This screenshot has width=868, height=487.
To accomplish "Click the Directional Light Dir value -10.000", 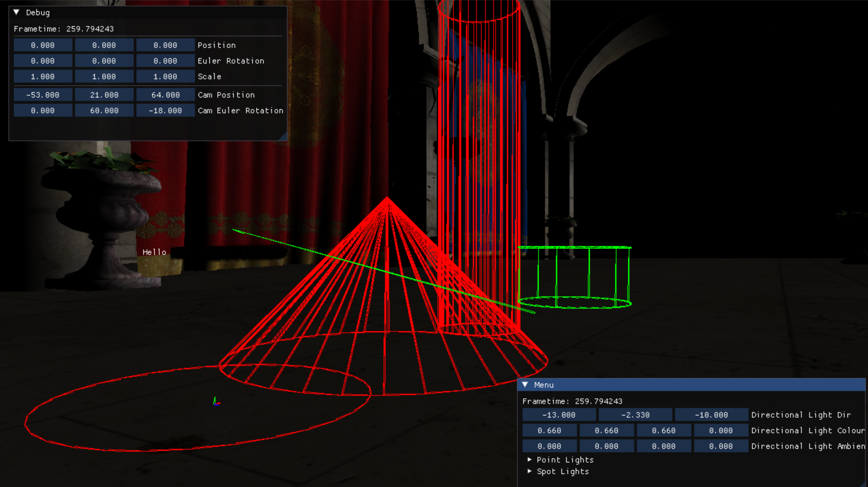I will 711,414.
